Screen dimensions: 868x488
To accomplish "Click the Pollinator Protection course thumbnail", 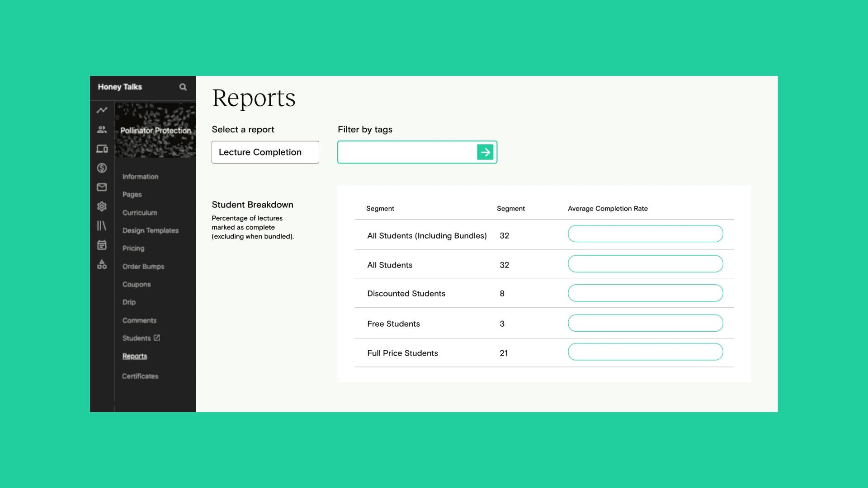I will pyautogui.click(x=155, y=131).
